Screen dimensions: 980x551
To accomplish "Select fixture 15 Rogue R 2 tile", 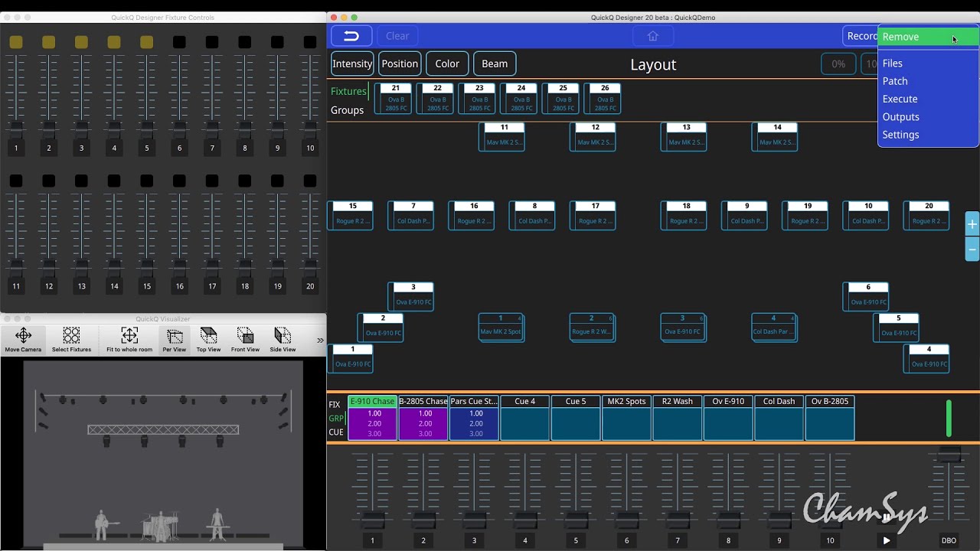I will pos(352,216).
